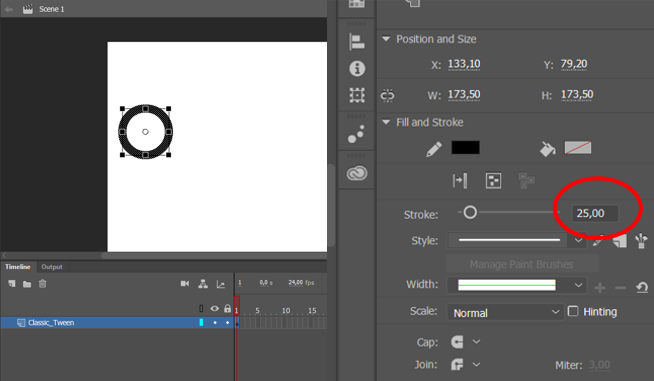
Task: Click the expand to fill icon
Action: click(460, 181)
